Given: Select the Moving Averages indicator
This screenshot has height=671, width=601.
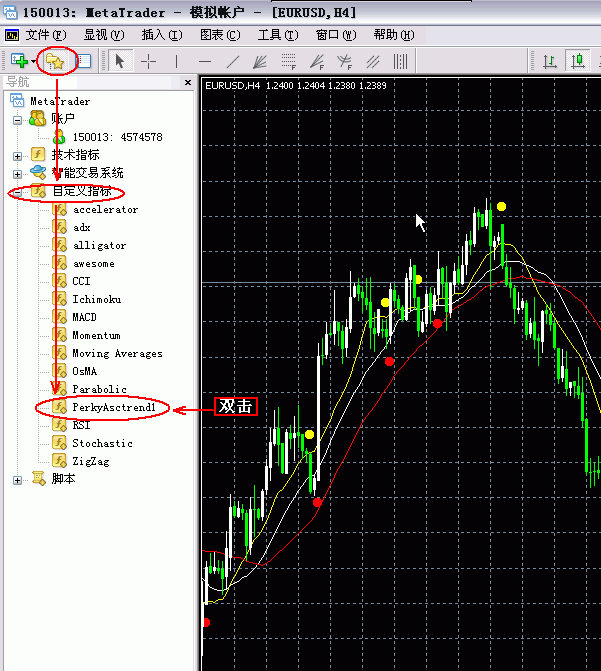Looking at the screenshot, I should pos(117,353).
